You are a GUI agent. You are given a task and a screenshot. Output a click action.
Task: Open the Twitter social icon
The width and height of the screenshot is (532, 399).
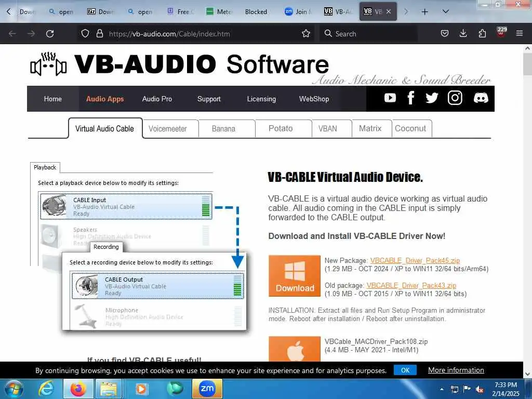(x=432, y=98)
